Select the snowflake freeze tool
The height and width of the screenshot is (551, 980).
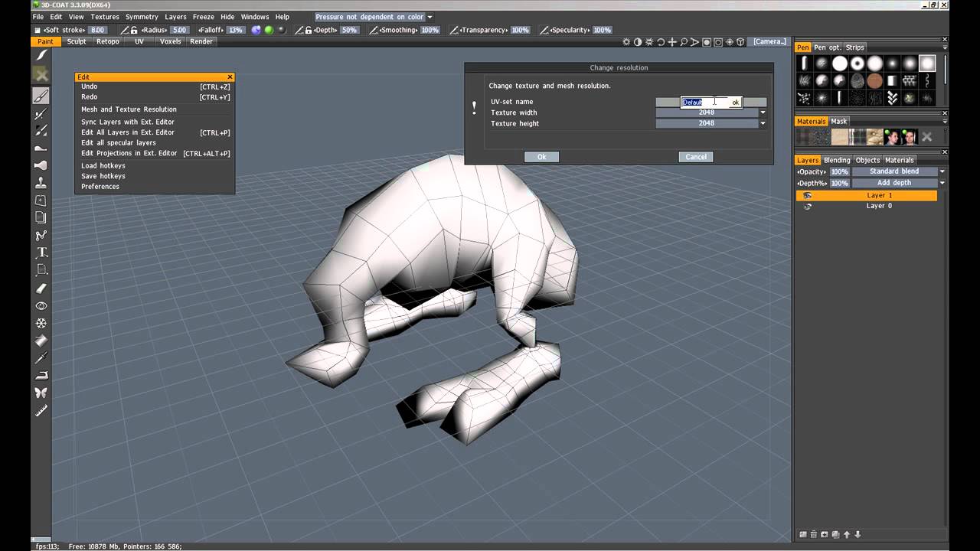pyautogui.click(x=41, y=324)
